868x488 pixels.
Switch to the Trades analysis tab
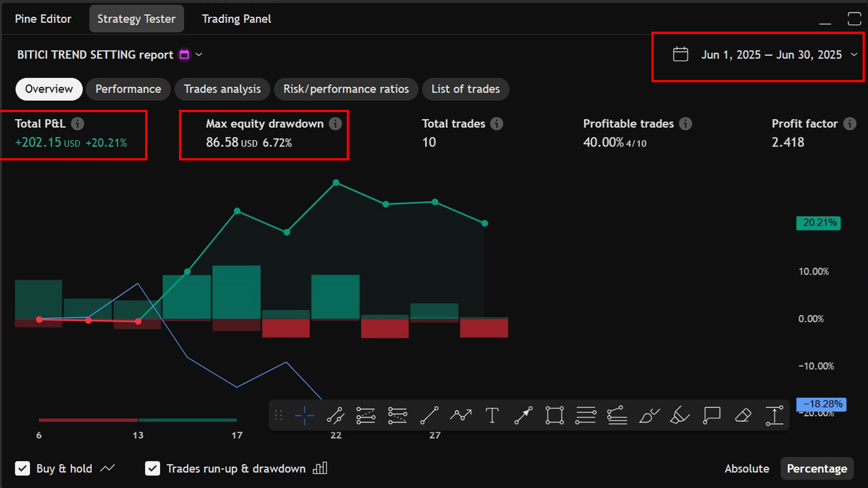coord(222,89)
